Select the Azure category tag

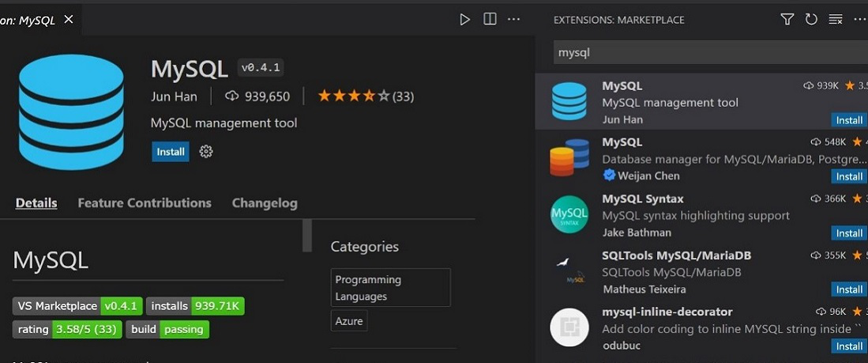tap(349, 321)
